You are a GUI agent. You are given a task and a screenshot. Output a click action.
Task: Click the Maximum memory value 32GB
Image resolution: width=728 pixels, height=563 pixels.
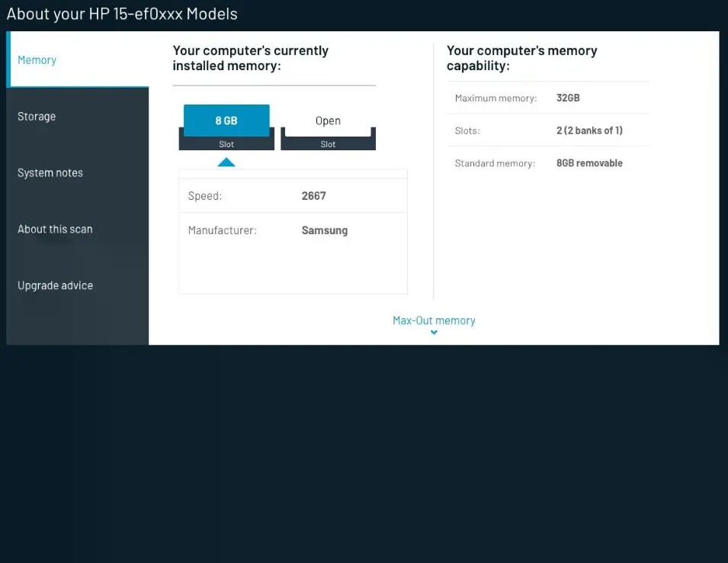568,98
